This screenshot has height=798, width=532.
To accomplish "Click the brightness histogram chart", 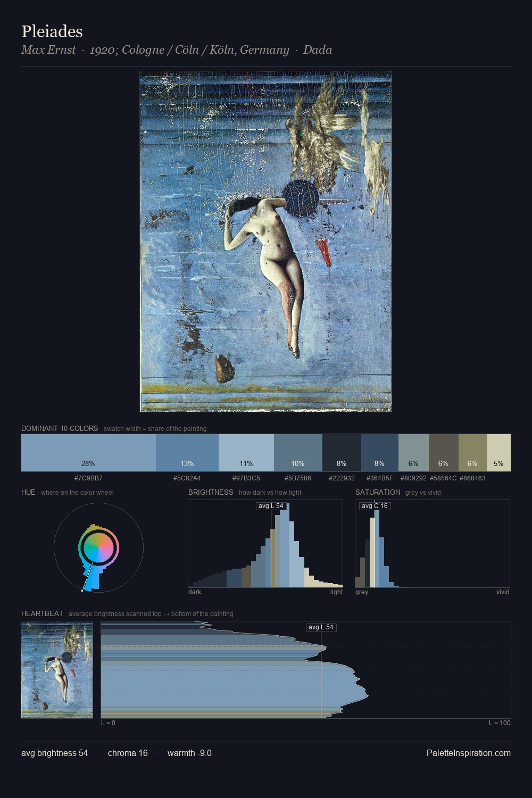I will click(265, 544).
